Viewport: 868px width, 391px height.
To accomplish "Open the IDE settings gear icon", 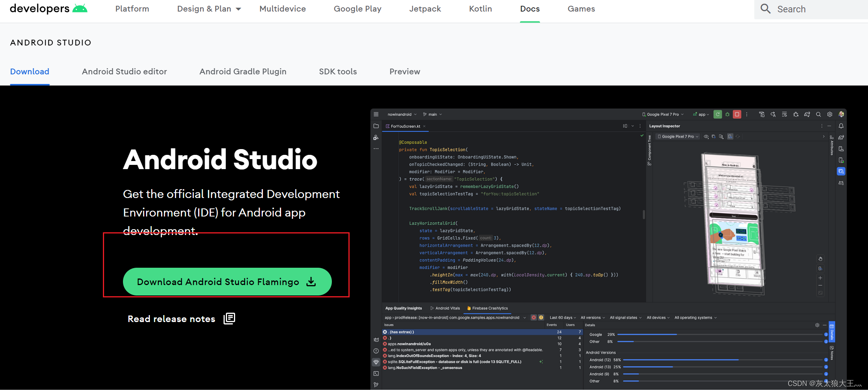I will [830, 114].
